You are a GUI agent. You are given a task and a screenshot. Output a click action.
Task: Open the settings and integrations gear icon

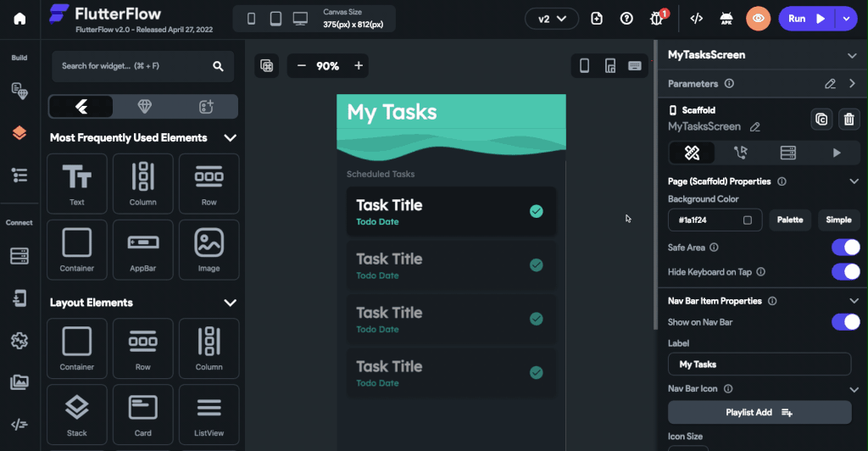[19, 340]
